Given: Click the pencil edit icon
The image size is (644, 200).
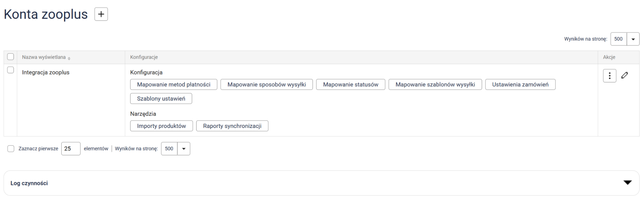Looking at the screenshot, I should click(624, 75).
